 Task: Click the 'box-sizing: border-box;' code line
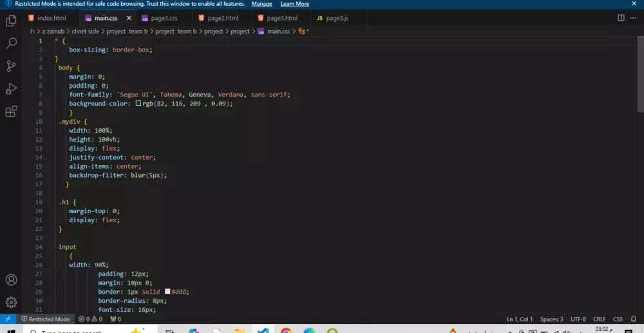pyautogui.click(x=111, y=50)
